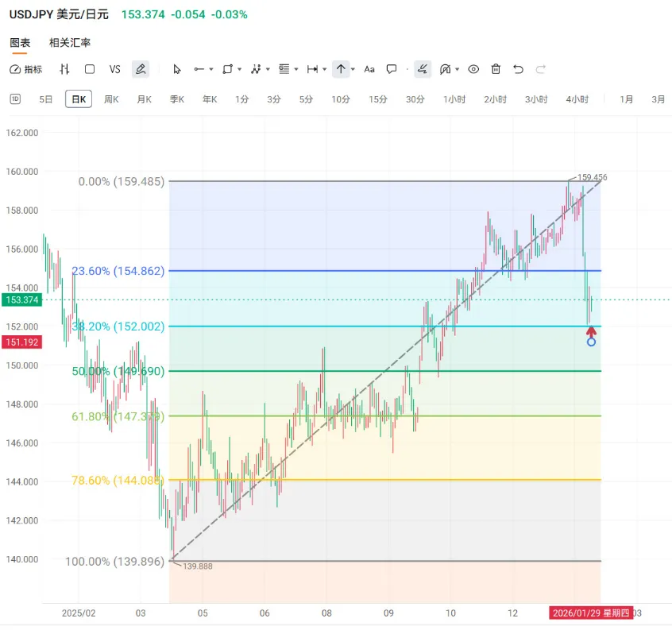Select the 季K period

(177, 99)
